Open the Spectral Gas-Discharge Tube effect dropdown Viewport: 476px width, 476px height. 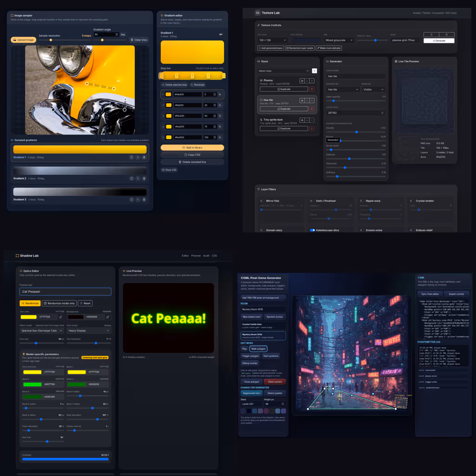point(42,331)
